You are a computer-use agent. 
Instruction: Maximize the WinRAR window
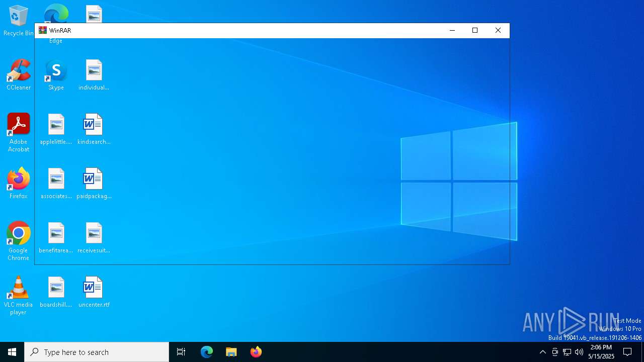pos(475,30)
